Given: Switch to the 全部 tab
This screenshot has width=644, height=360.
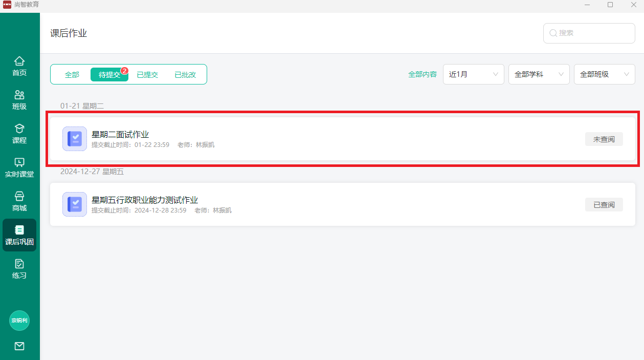Looking at the screenshot, I should click(x=72, y=75).
